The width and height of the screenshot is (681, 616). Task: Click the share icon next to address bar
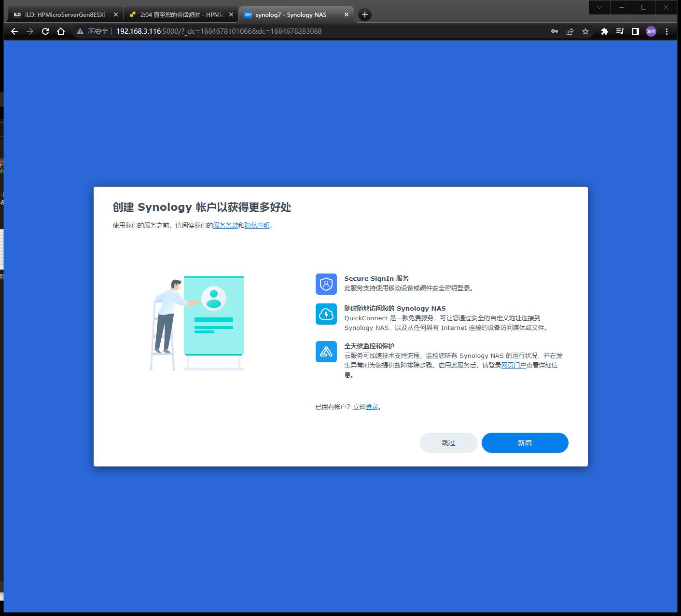(570, 31)
